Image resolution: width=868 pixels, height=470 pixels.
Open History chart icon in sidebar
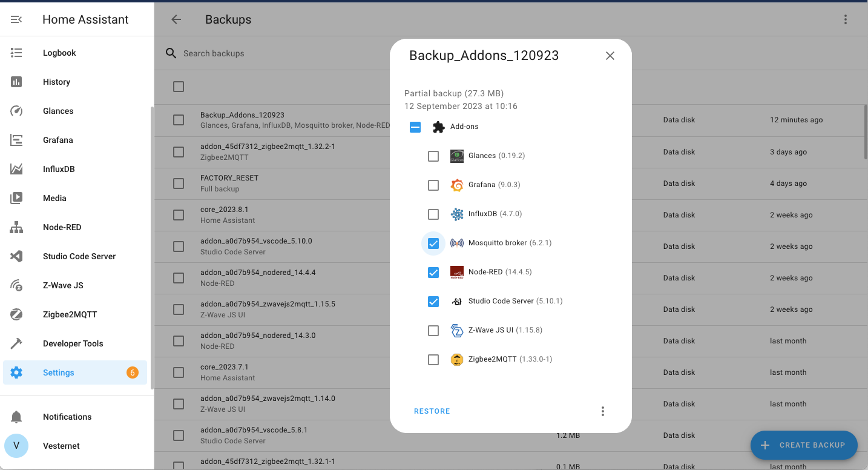16,82
